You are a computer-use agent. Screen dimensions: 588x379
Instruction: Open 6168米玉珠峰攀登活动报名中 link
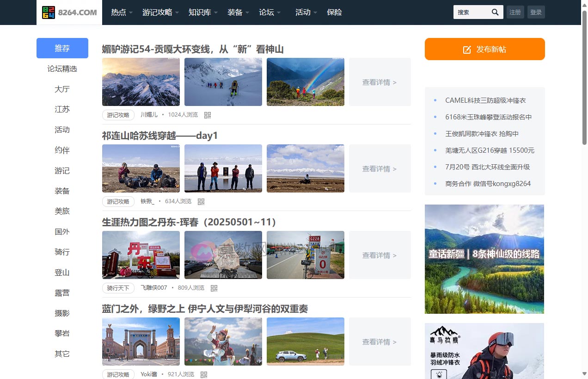(x=488, y=117)
